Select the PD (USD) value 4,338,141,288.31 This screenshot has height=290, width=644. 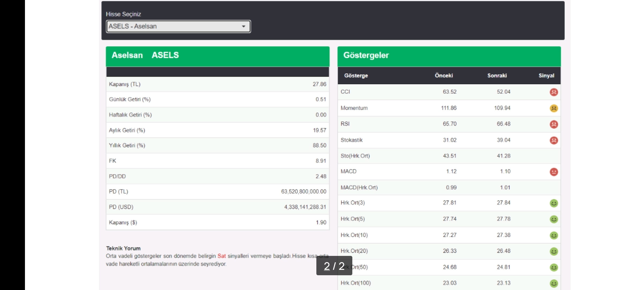[305, 207]
